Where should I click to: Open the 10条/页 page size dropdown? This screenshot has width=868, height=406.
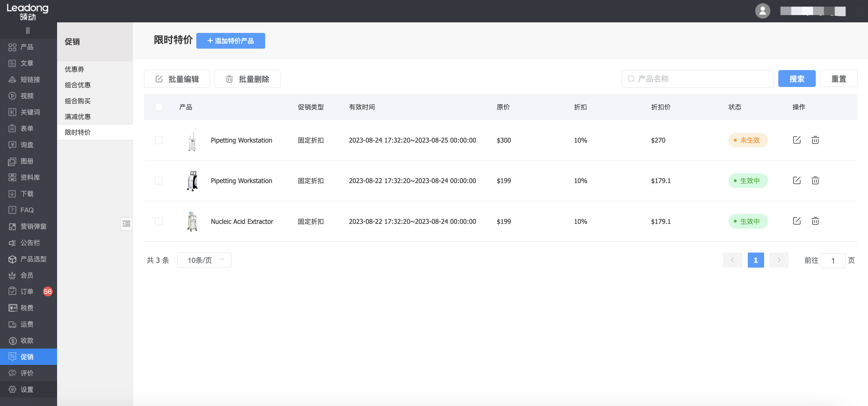(204, 260)
